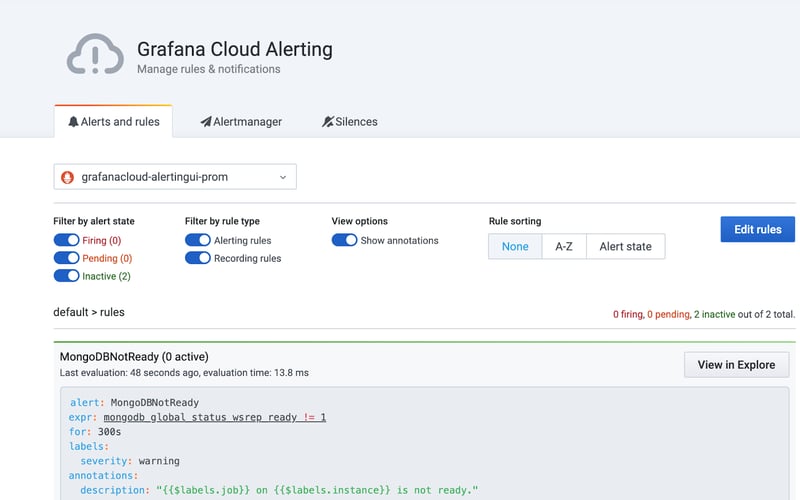Disable the Recording rules filter toggle
The height and width of the screenshot is (500, 800).
coord(198,258)
